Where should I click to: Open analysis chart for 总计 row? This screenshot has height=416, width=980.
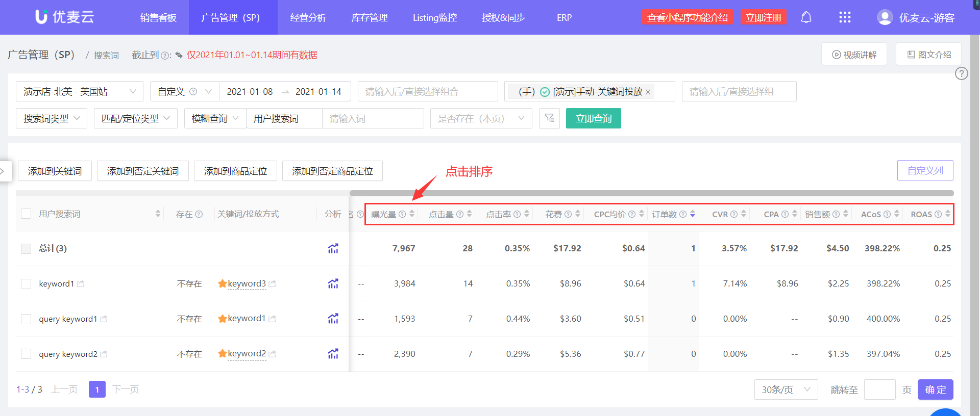pos(333,248)
